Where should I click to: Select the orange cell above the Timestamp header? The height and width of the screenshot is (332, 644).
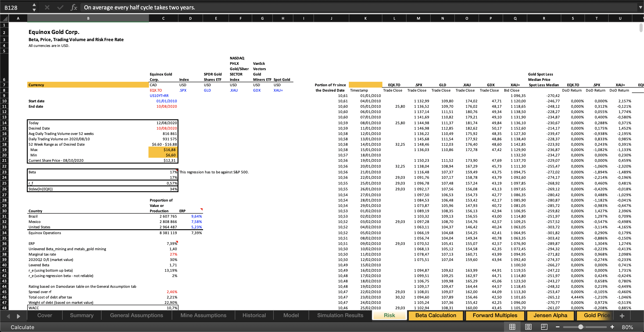pyautogui.click(x=365, y=85)
